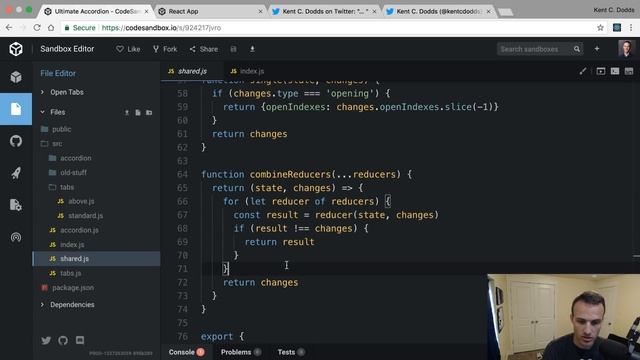Click the 'export {' line
640x360 pixels.
point(222,336)
